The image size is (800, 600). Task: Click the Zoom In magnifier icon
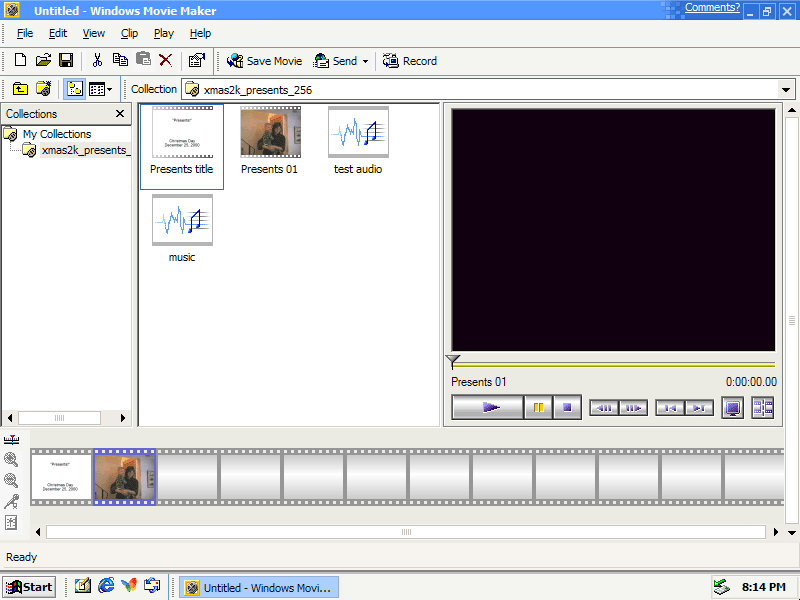(x=11, y=459)
